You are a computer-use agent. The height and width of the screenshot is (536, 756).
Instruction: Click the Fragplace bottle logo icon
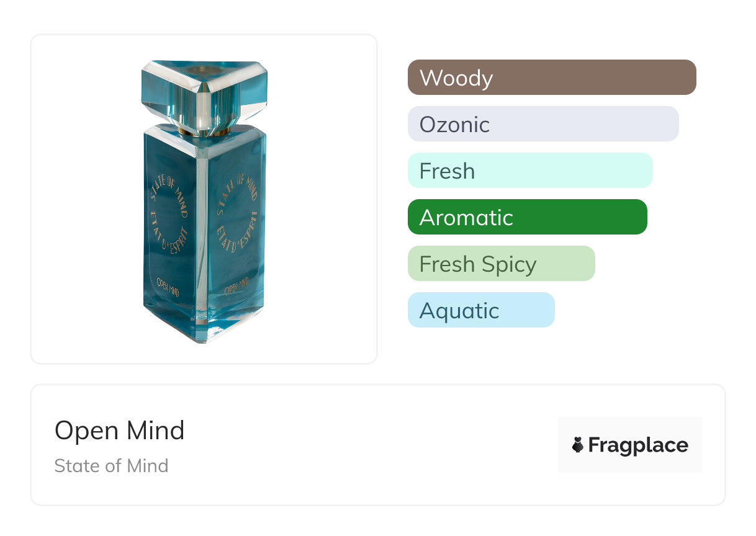tap(578, 445)
